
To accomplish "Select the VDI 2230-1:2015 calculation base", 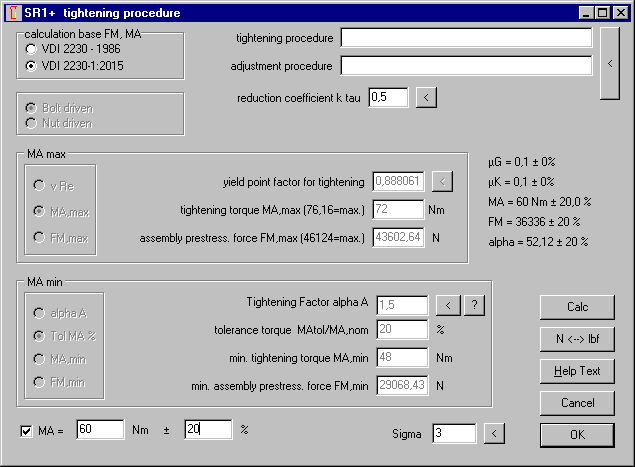I will click(34, 66).
